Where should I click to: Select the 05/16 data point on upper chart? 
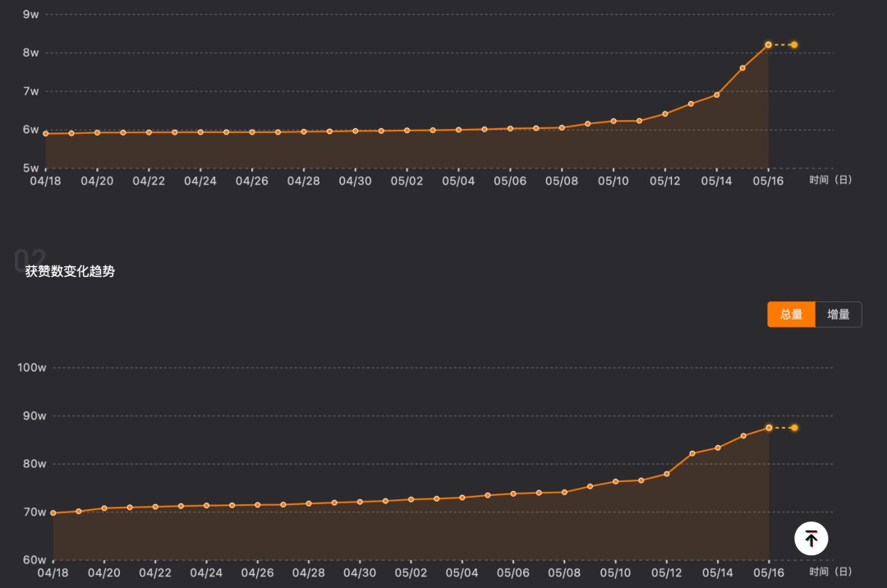pos(768,44)
